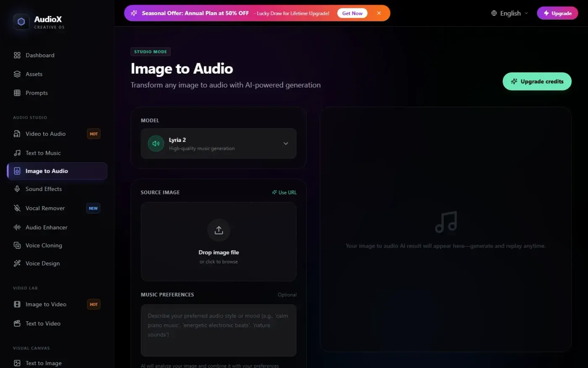588x368 pixels.
Task: Open Dashboard from the sidebar
Action: point(57,55)
